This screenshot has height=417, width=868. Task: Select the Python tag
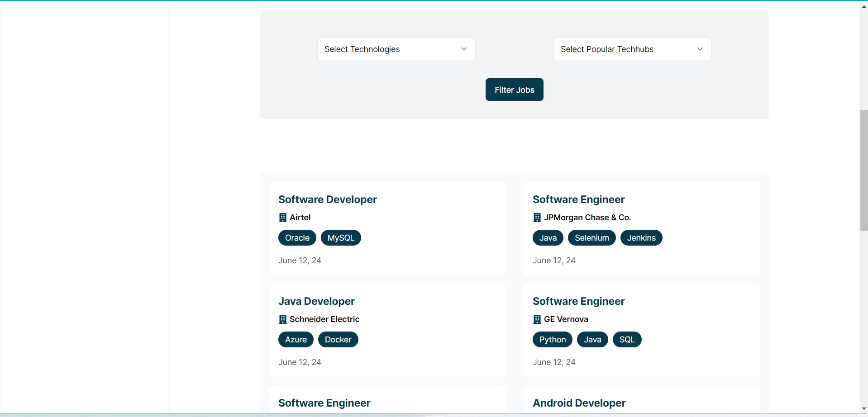[x=553, y=340]
